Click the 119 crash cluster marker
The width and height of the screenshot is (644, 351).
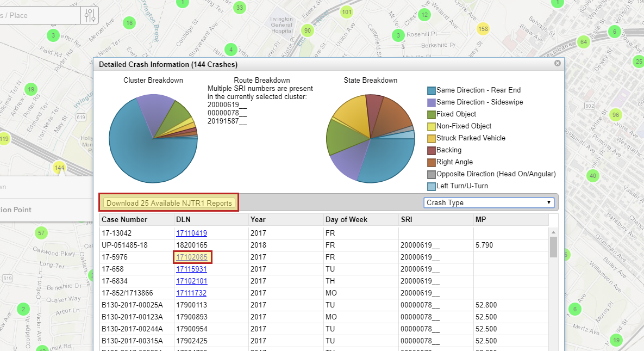coord(4,139)
